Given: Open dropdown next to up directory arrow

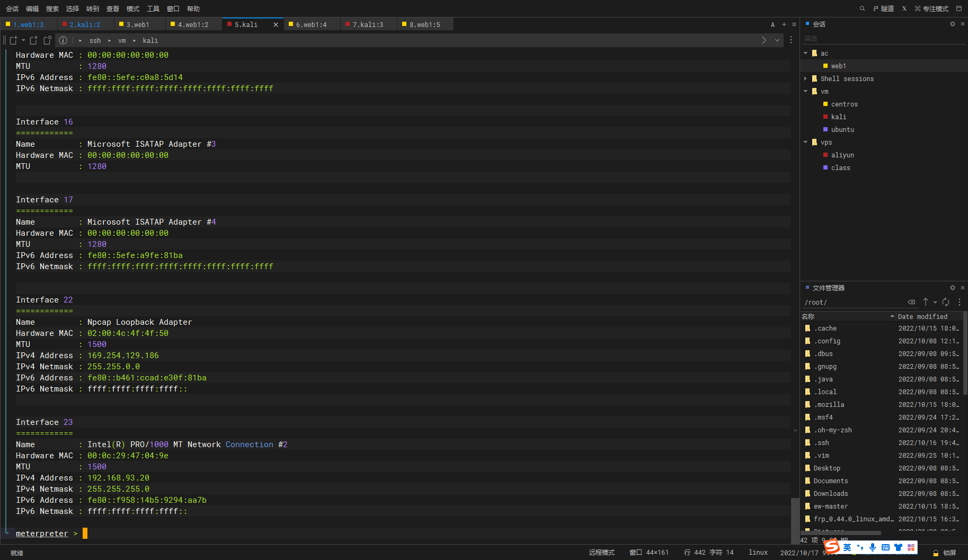Looking at the screenshot, I should tap(935, 302).
